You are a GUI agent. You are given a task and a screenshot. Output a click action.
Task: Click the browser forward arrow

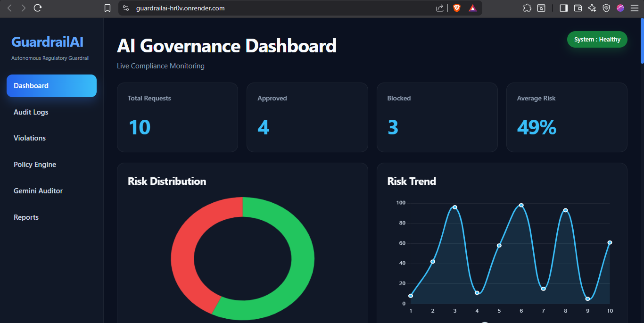click(24, 8)
